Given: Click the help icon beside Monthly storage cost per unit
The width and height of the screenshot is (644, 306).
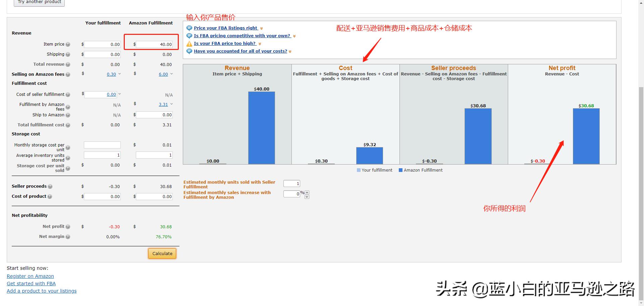Looking at the screenshot, I should 68,147.
